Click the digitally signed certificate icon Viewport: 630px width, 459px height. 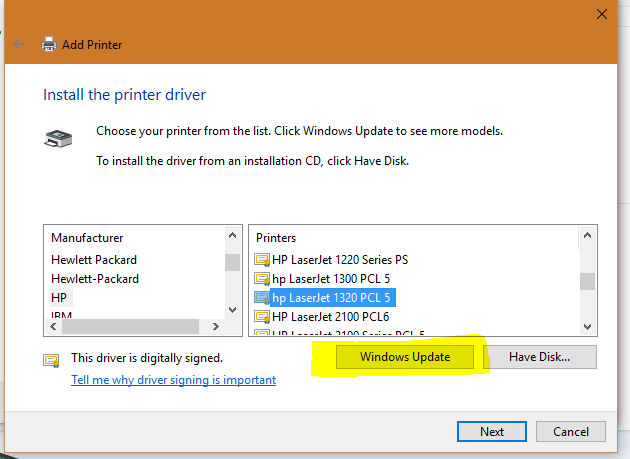(x=51, y=361)
